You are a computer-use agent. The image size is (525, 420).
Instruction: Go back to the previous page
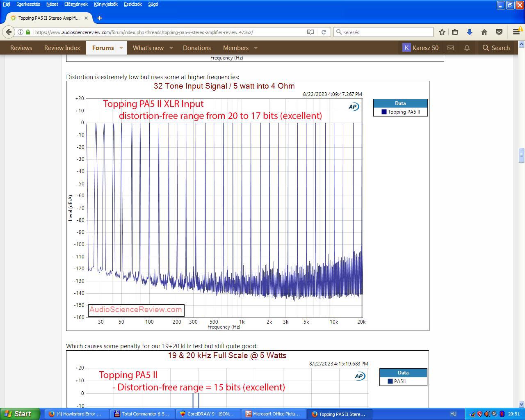[9, 32]
